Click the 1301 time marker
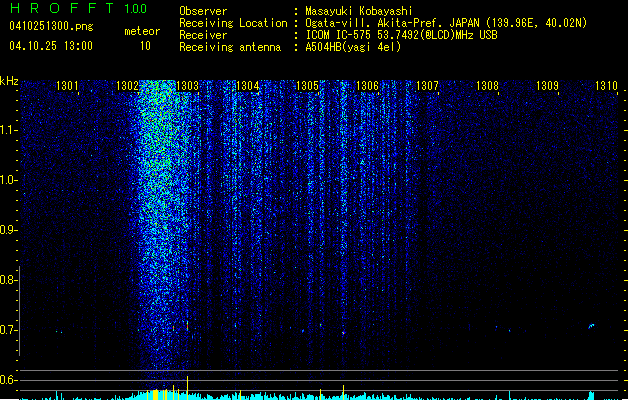The height and width of the screenshot is (400, 629). (67, 86)
